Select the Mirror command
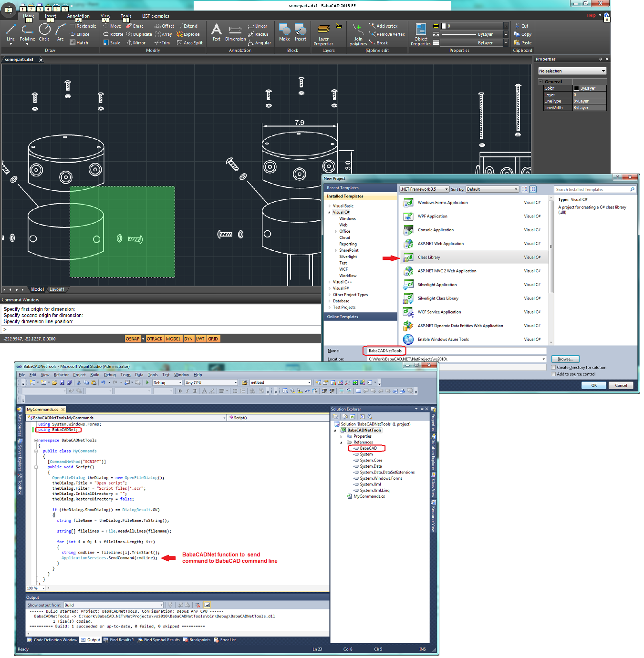644x658 pixels. (136, 43)
